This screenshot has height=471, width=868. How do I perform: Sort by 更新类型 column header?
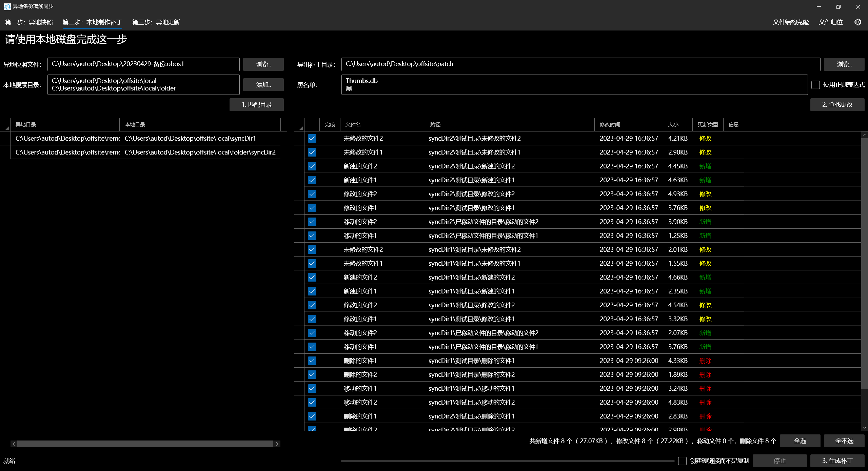click(708, 124)
